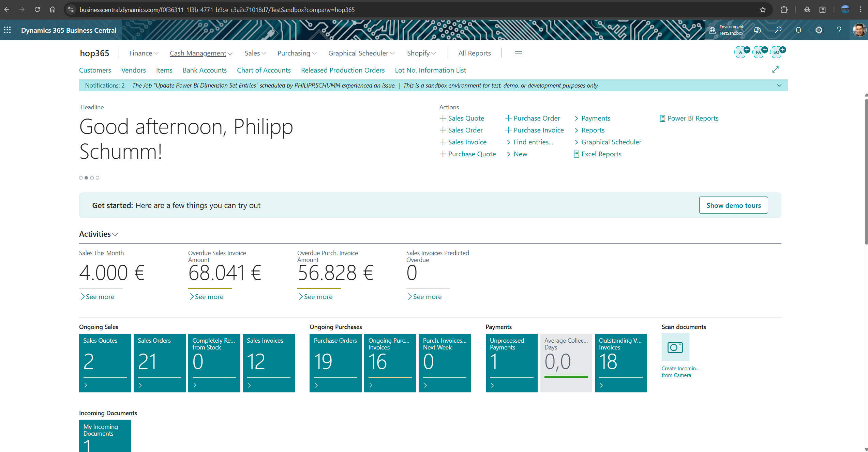The width and height of the screenshot is (868, 452).
Task: Open the Sales Orders tile showing 21
Action: tap(159, 362)
